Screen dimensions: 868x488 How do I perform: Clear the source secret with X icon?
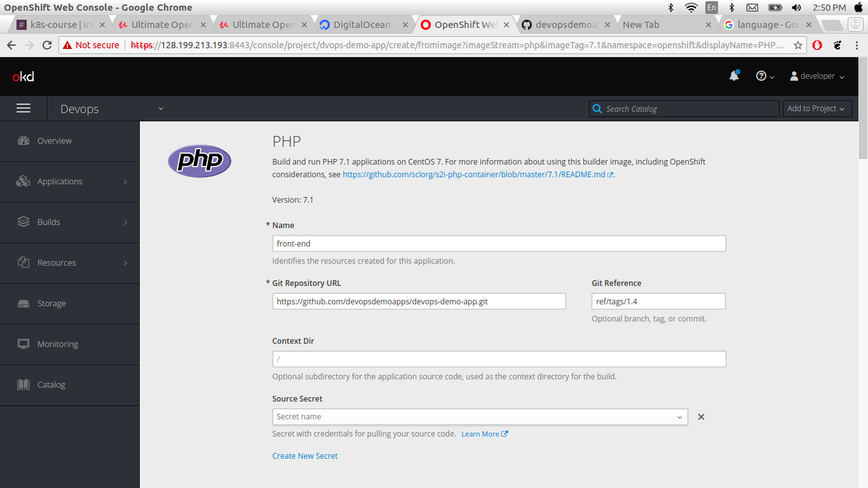[702, 417]
